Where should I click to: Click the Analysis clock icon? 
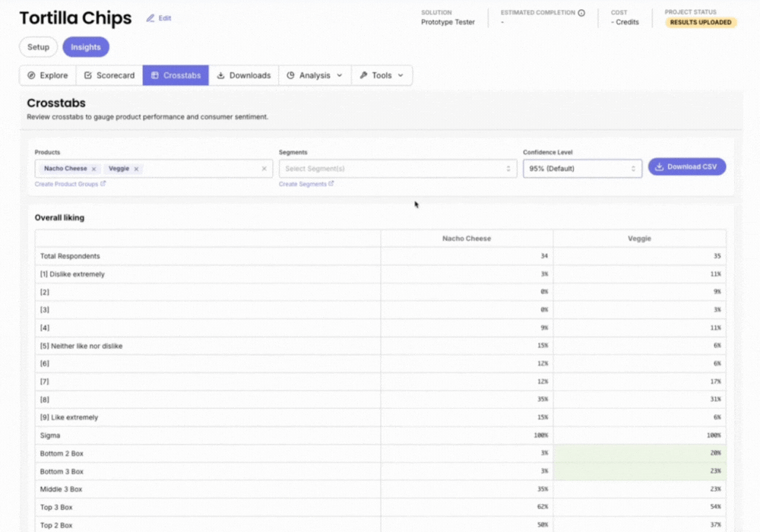click(x=291, y=75)
